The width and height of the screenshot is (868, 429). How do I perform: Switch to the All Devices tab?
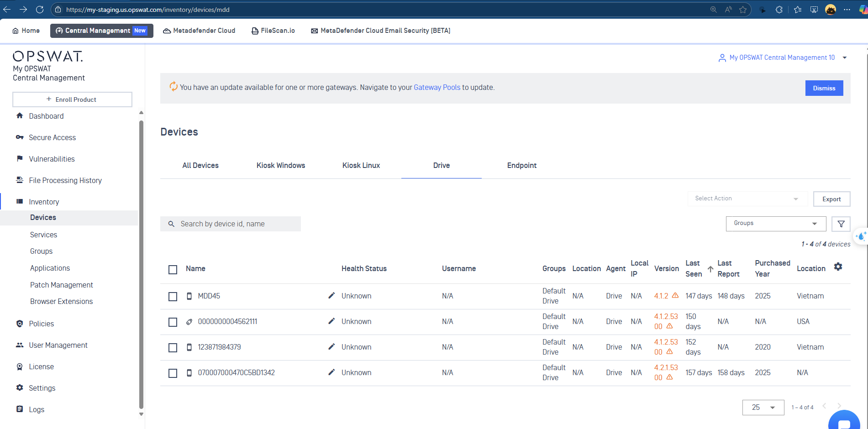click(x=200, y=165)
